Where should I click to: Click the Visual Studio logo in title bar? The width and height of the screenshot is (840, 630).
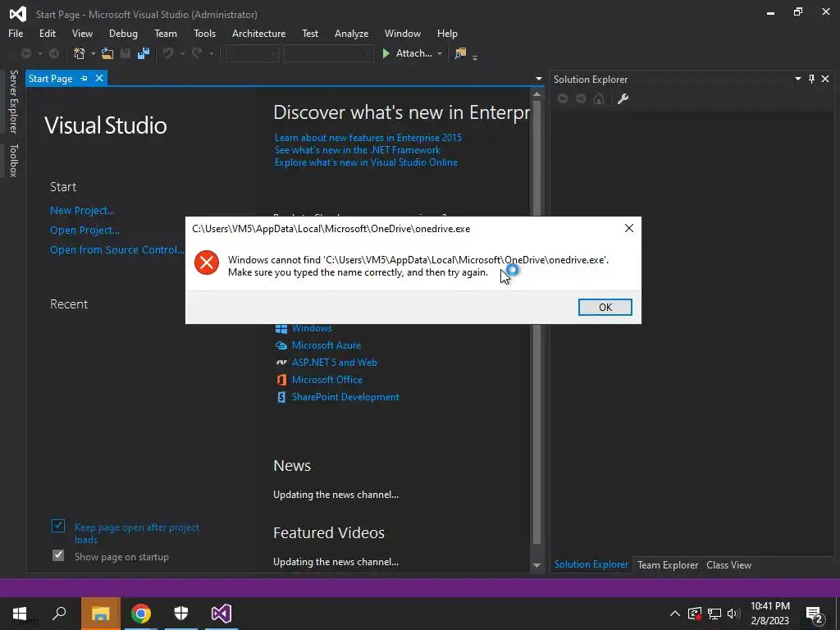point(18,14)
